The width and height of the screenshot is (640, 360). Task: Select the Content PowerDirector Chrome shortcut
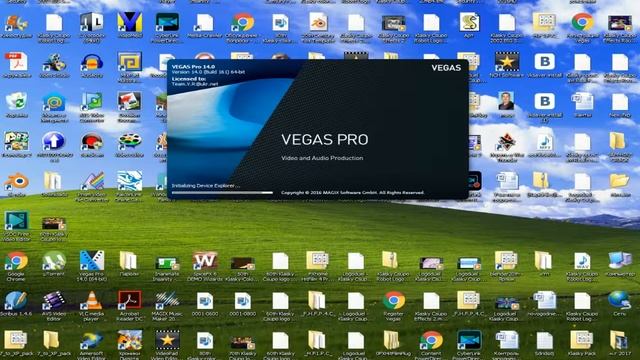pyautogui.click(x=431, y=341)
